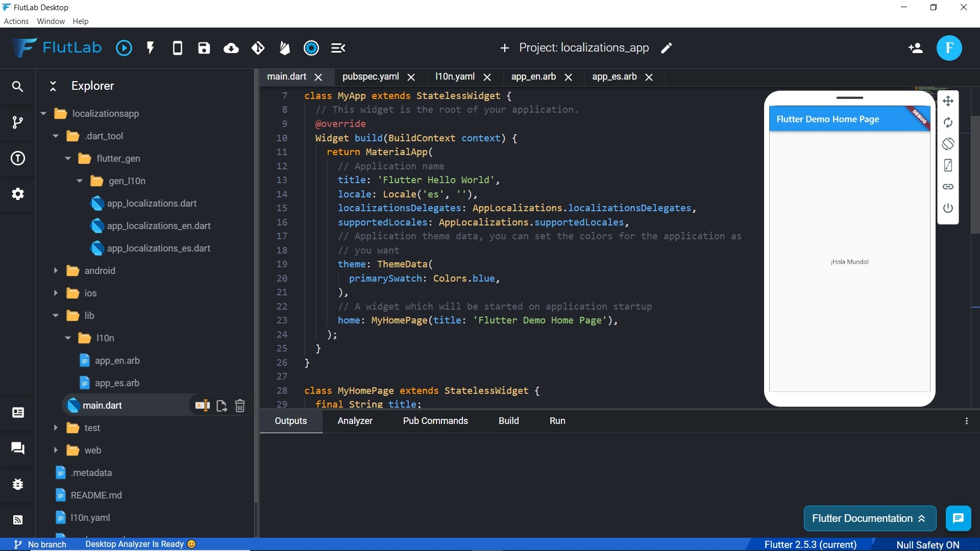Delete main.dart using trash icon
This screenshot has width=980, height=551.
point(240,406)
